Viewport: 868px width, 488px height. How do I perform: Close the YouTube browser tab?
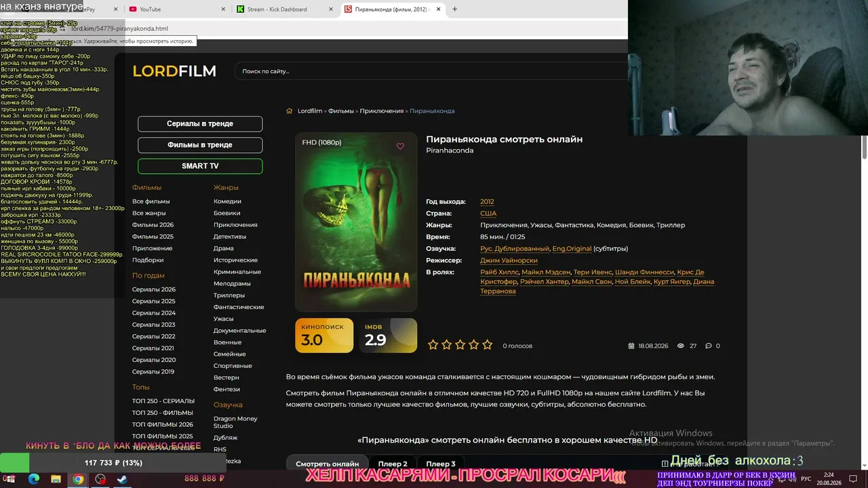point(224,9)
